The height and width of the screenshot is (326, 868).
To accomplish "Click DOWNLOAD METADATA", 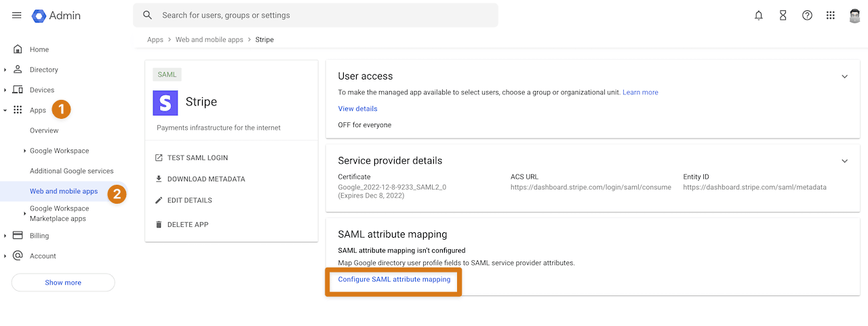I will [206, 179].
